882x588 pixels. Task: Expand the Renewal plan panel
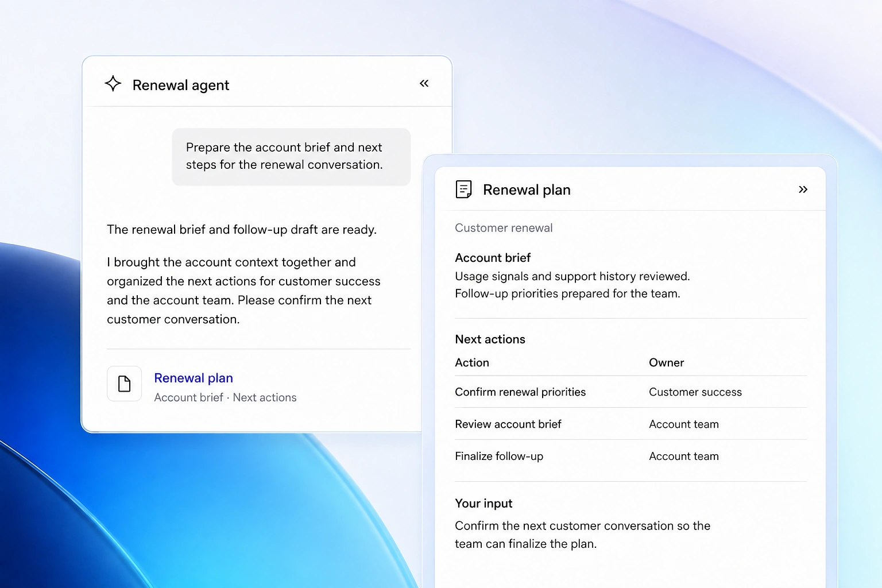[803, 189]
